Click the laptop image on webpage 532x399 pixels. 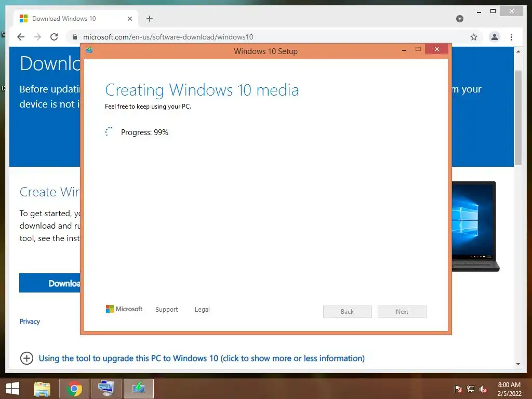tap(476, 227)
